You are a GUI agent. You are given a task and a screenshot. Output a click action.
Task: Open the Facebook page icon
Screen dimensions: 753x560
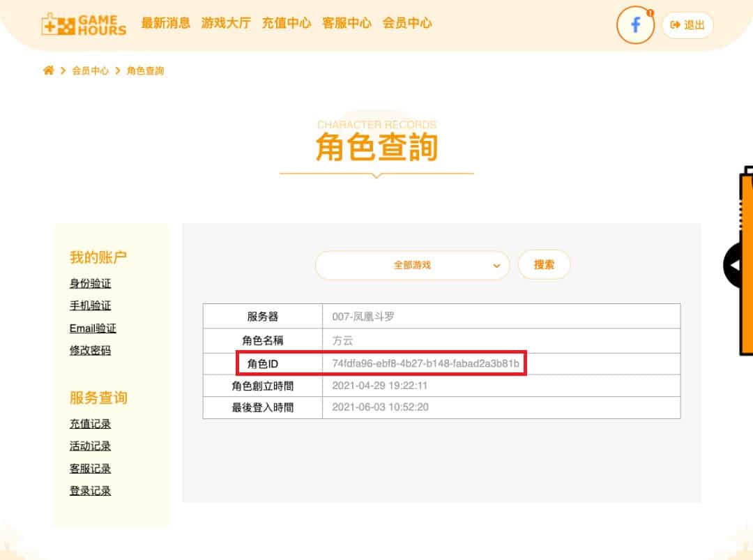(x=634, y=25)
